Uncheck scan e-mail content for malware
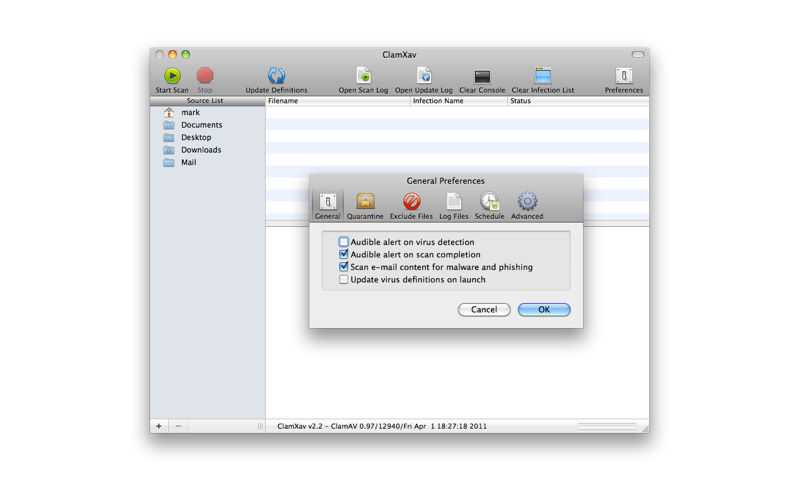 pos(343,267)
